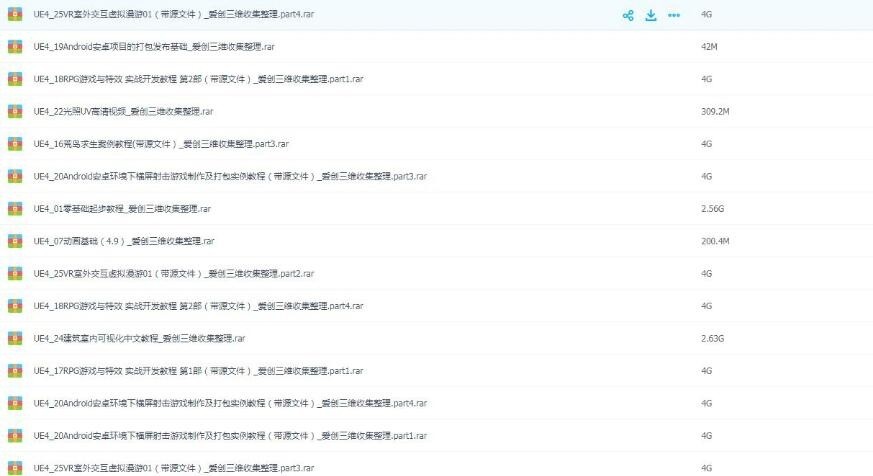Click the archive icon of UE4_24建筑室内可视化 file

[15, 338]
